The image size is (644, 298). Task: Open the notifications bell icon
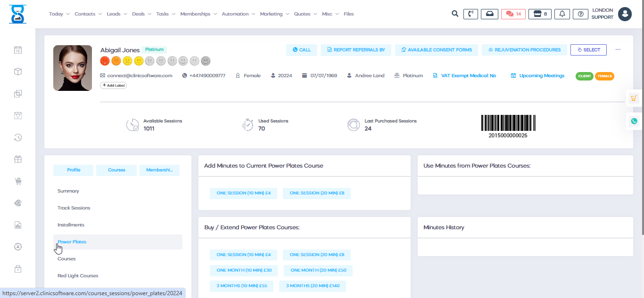pyautogui.click(x=562, y=14)
